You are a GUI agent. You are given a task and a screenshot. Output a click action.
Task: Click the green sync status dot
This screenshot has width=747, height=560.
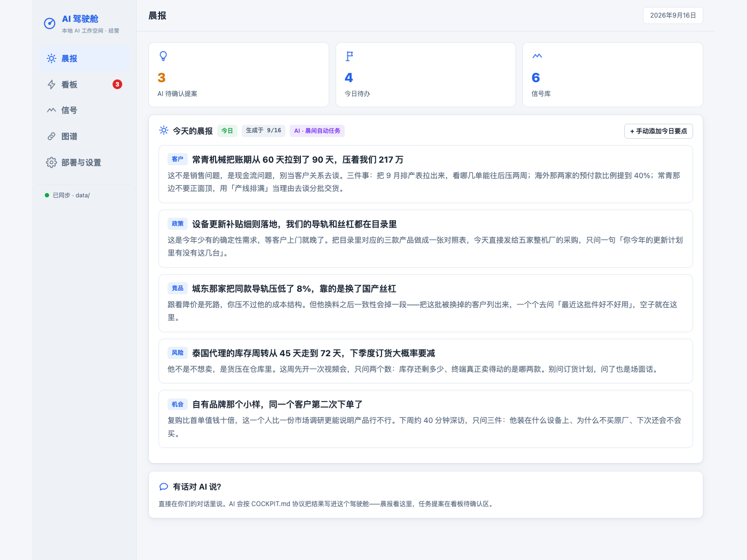[x=47, y=195]
